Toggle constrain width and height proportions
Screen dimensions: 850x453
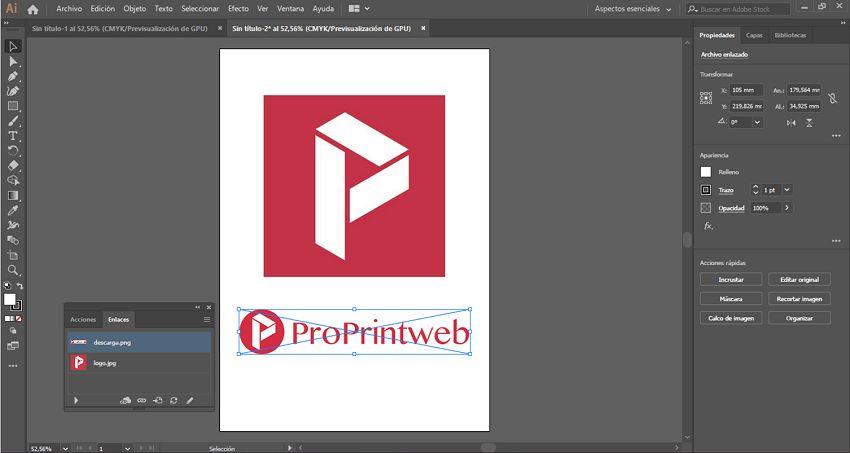click(x=833, y=98)
